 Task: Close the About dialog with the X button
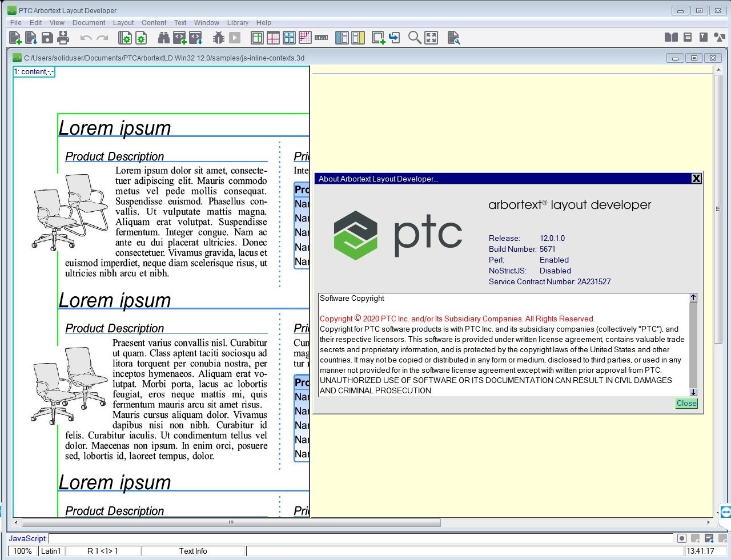point(696,179)
